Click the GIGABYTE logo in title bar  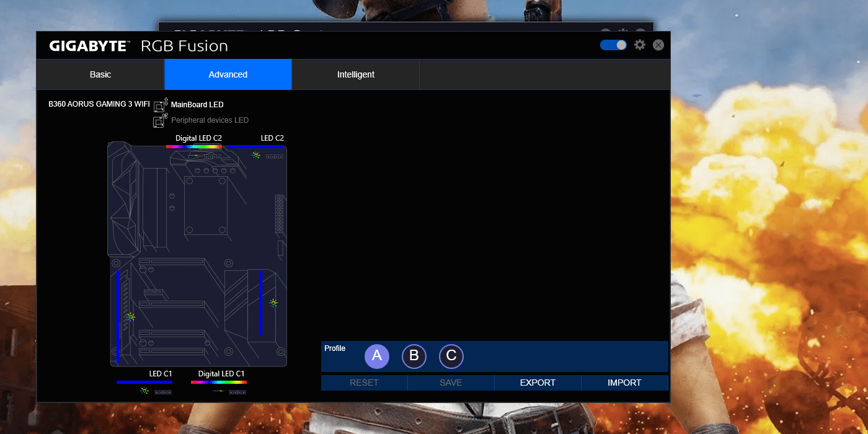pos(90,46)
